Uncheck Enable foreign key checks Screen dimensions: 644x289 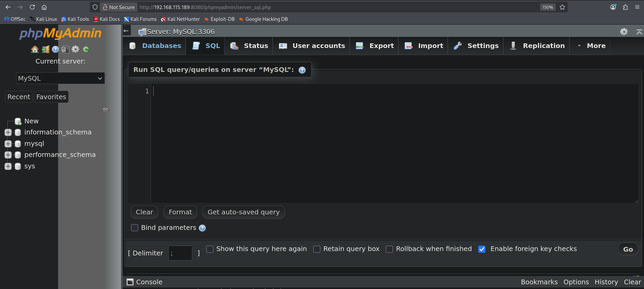[482, 249]
